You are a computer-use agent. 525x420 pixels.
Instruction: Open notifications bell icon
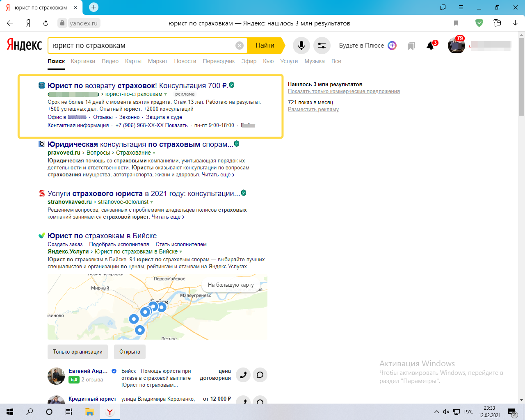430,46
